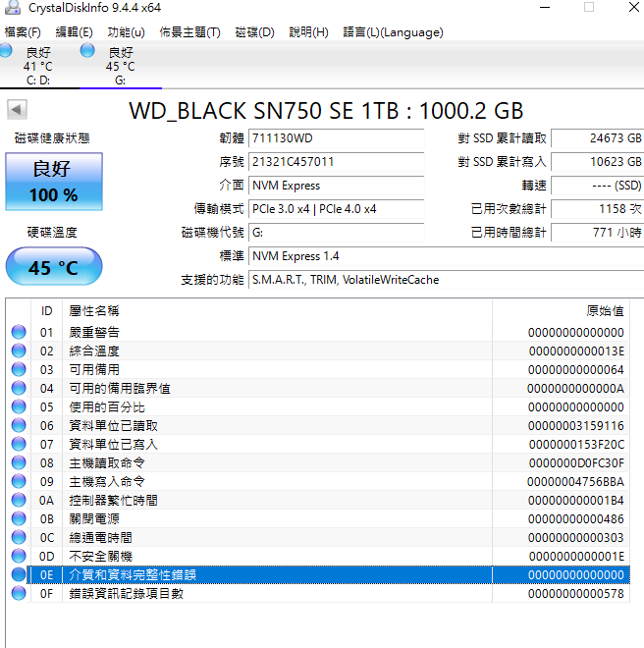Click the previous disk arrow button
This screenshot has height=648, width=644.
[17, 110]
